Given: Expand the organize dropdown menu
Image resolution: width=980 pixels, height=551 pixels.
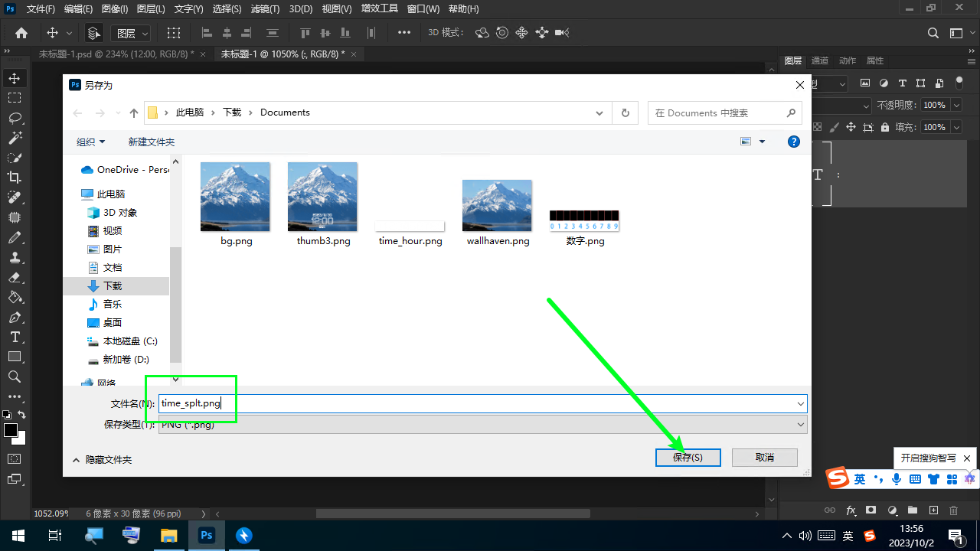Looking at the screenshot, I should tap(90, 142).
